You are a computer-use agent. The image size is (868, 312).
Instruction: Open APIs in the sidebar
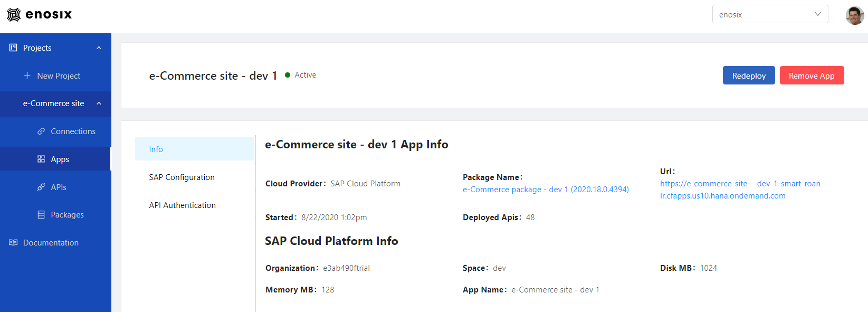click(x=55, y=187)
